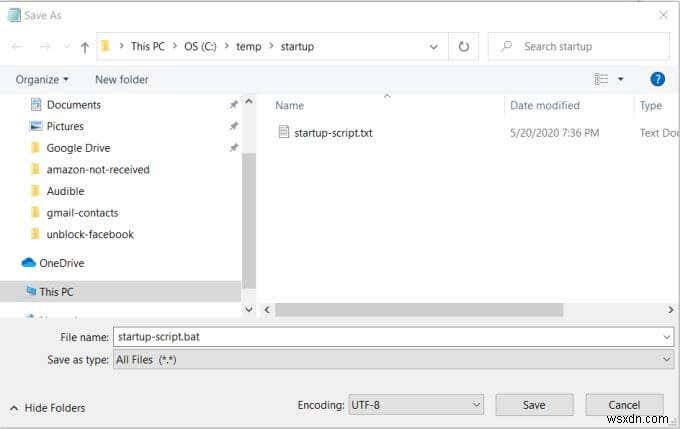Open Pictures in the navigation pane
680x429 pixels.
coord(65,126)
